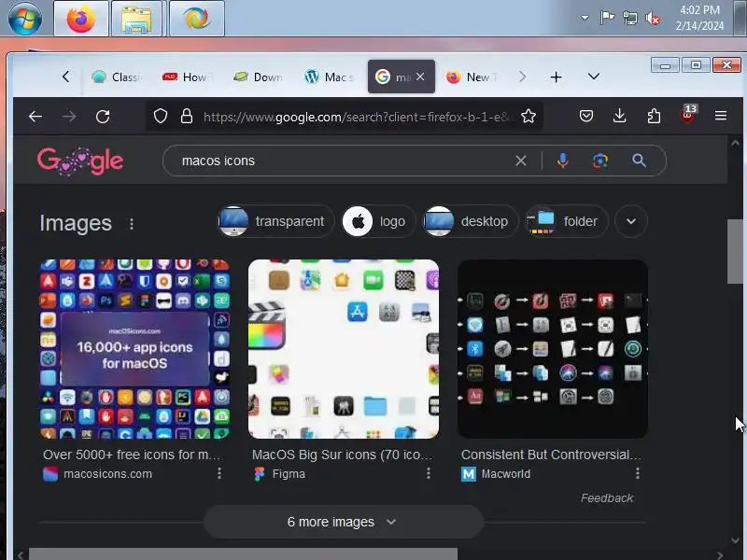Filter images by transparent chip
Screen dimensions: 747x560
tap(275, 221)
